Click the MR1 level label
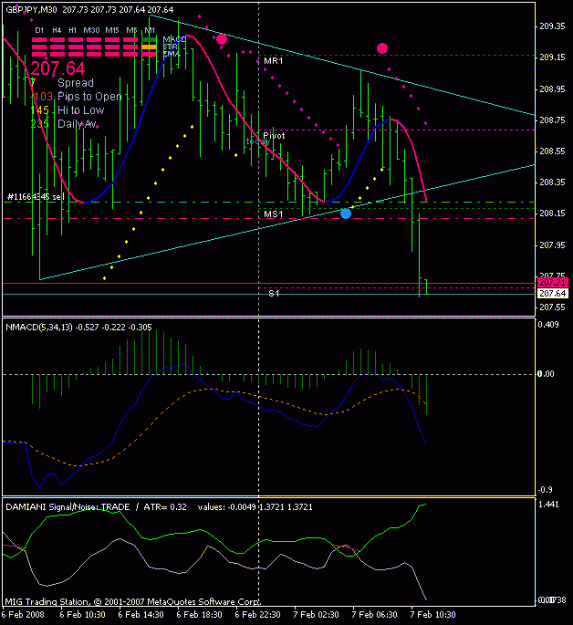This screenshot has height=625, width=573. (x=273, y=61)
